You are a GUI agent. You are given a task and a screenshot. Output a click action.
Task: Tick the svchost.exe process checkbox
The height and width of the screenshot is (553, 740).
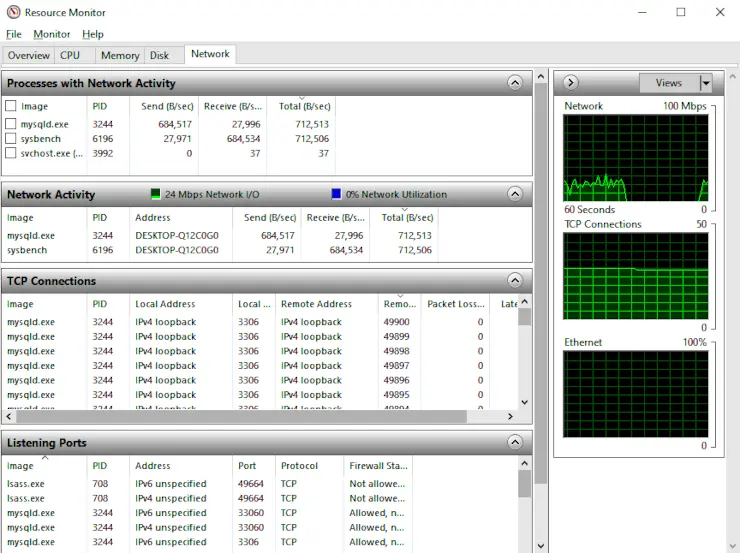[x=11, y=154]
